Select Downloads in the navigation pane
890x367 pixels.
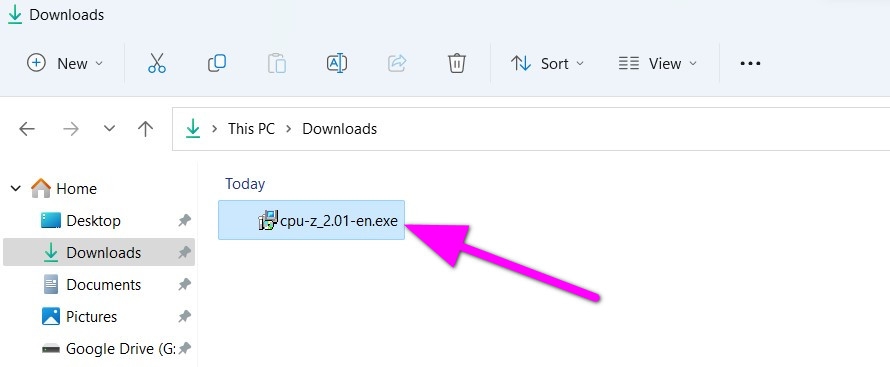[x=99, y=252]
